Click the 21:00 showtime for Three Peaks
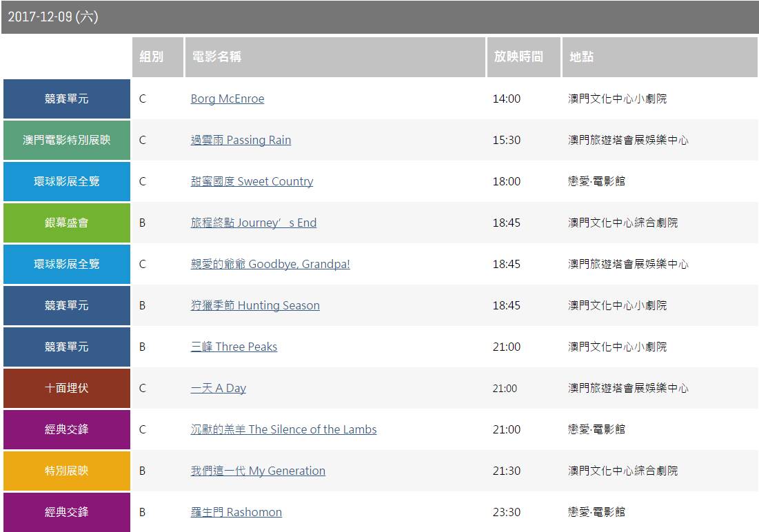The image size is (759, 532). point(506,347)
